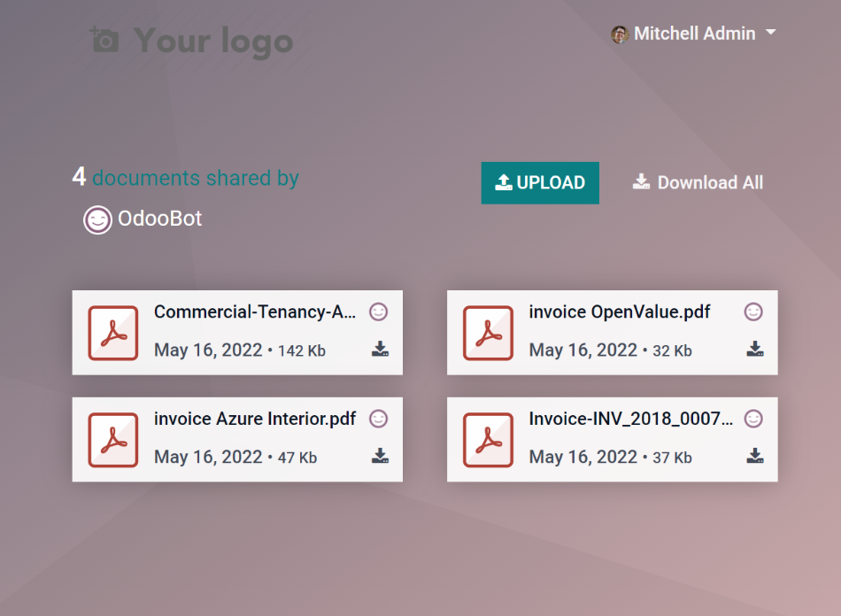Image resolution: width=841 pixels, height=616 pixels.
Task: Expand the dropdown arrow next to Mitchell Admin
Action: click(769, 33)
